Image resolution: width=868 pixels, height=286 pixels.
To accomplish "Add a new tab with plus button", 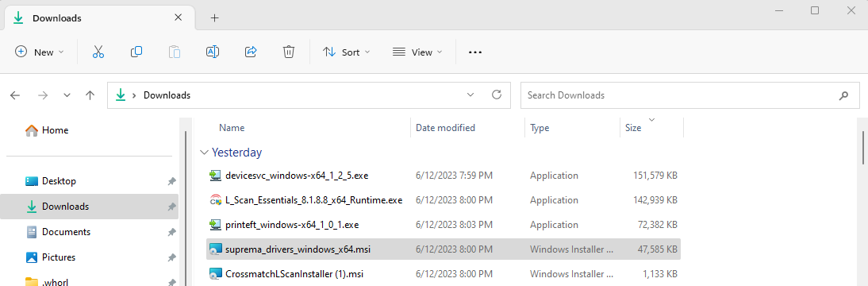I will click(215, 18).
